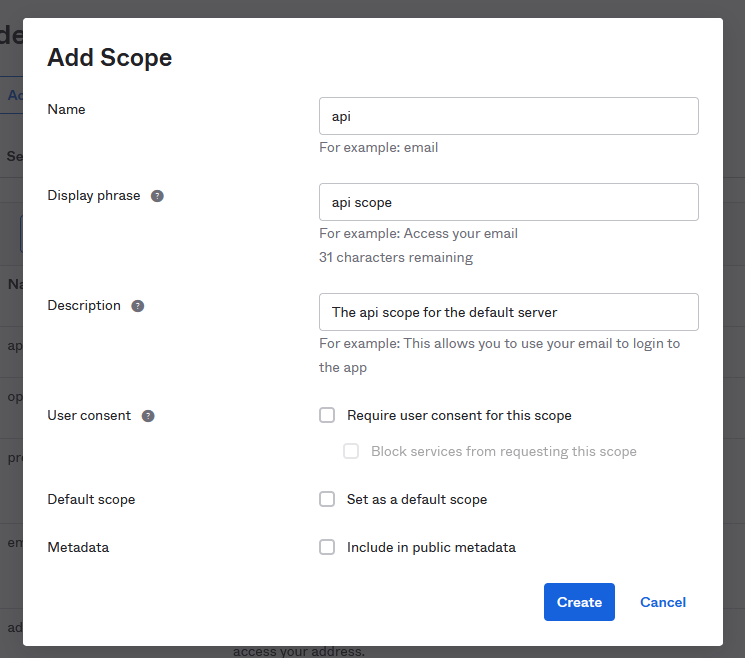Image resolution: width=745 pixels, height=658 pixels.
Task: Click the '31 characters remaining' hint text
Action: [396, 257]
